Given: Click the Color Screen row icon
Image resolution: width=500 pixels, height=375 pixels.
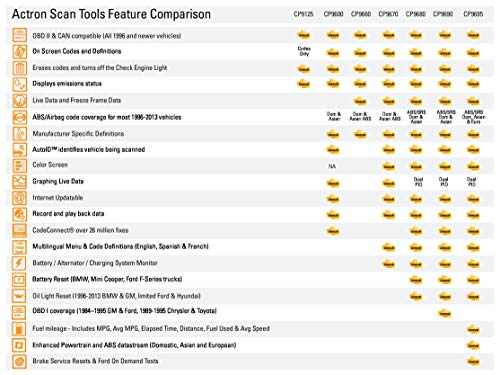Looking at the screenshot, I should tap(19, 165).
